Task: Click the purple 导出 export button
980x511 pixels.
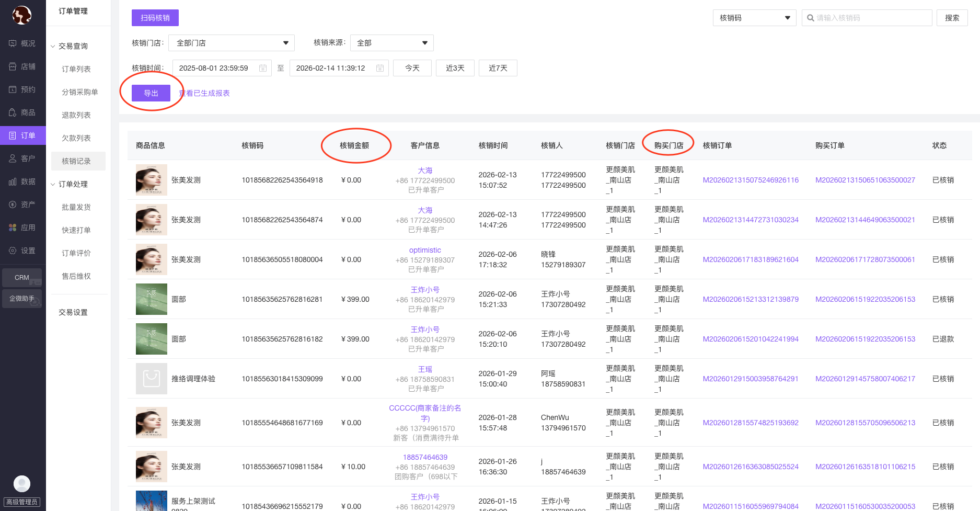Action: 151,93
